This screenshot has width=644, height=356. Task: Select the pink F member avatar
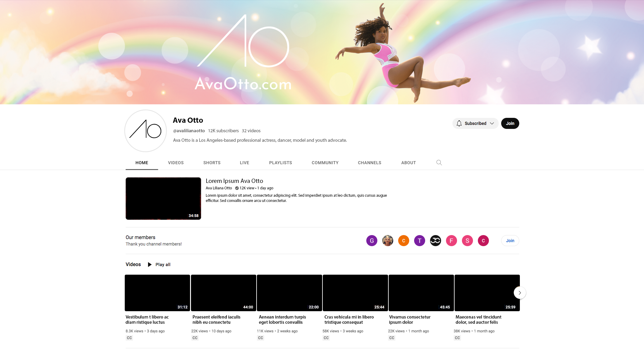coord(452,241)
